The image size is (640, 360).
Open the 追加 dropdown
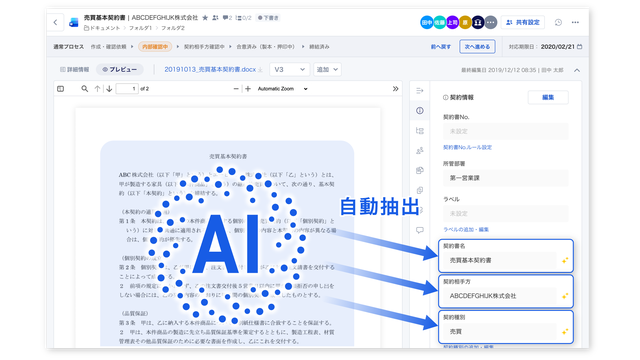point(327,69)
